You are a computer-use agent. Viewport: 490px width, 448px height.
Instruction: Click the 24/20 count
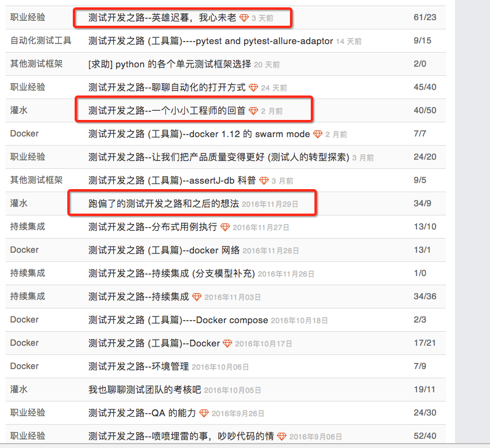pos(425,157)
